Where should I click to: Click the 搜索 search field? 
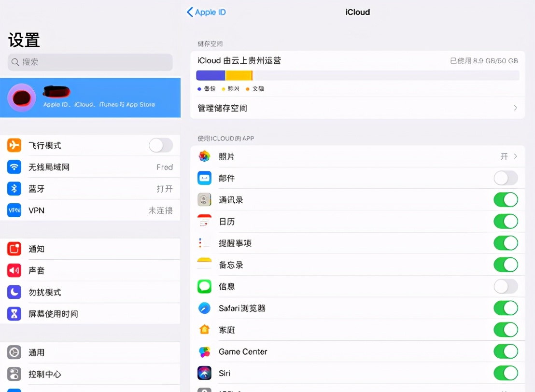(90, 62)
